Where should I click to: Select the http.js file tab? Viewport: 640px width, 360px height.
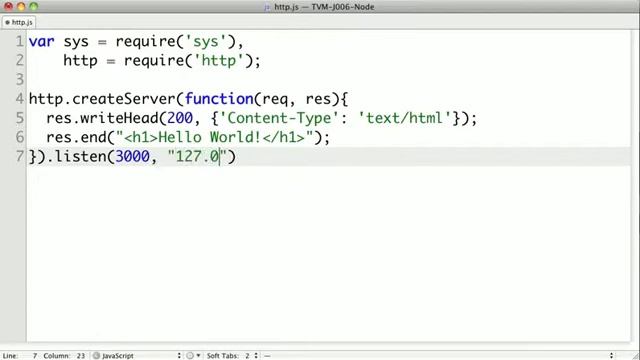pos(19,22)
